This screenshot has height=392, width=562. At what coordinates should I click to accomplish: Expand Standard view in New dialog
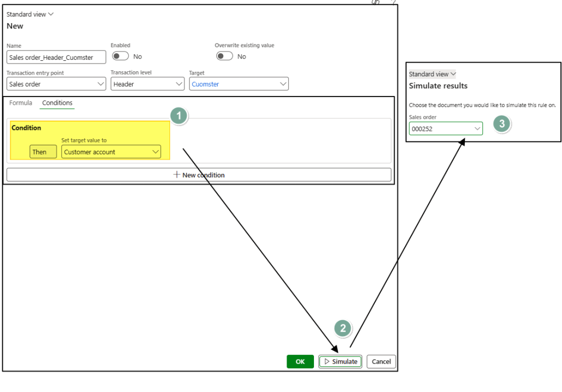tap(30, 14)
